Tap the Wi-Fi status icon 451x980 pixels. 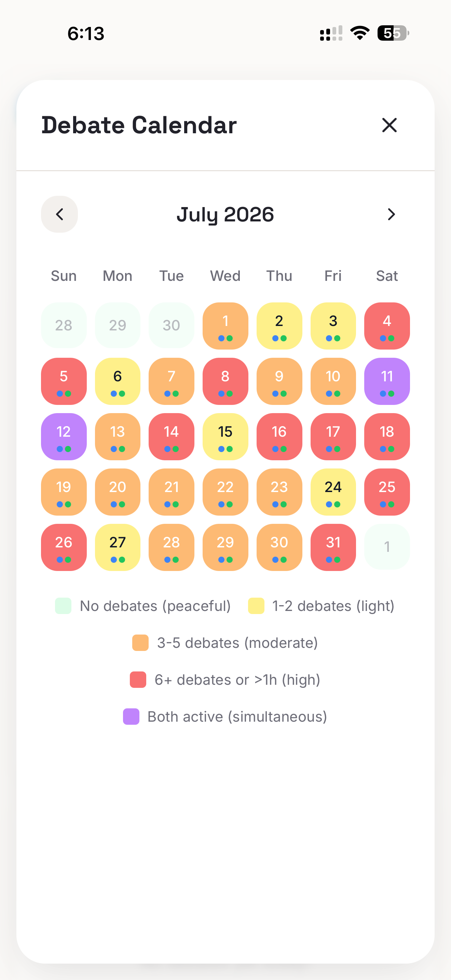tap(360, 33)
